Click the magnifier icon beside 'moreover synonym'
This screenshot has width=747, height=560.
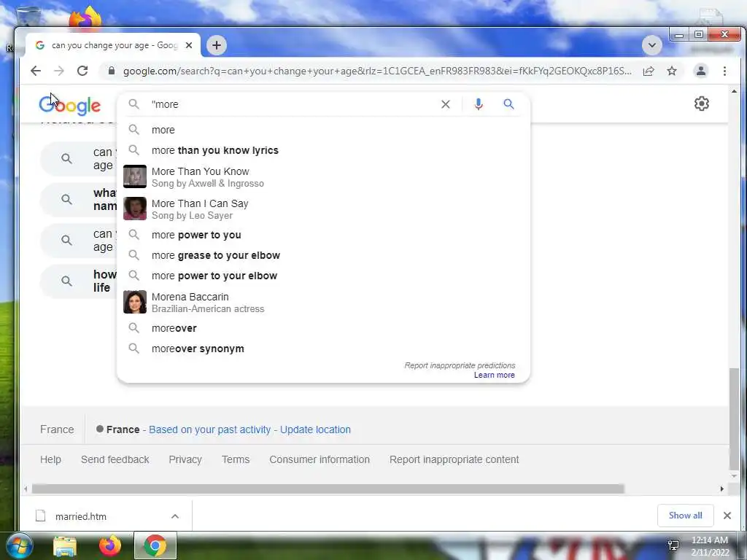click(x=134, y=348)
